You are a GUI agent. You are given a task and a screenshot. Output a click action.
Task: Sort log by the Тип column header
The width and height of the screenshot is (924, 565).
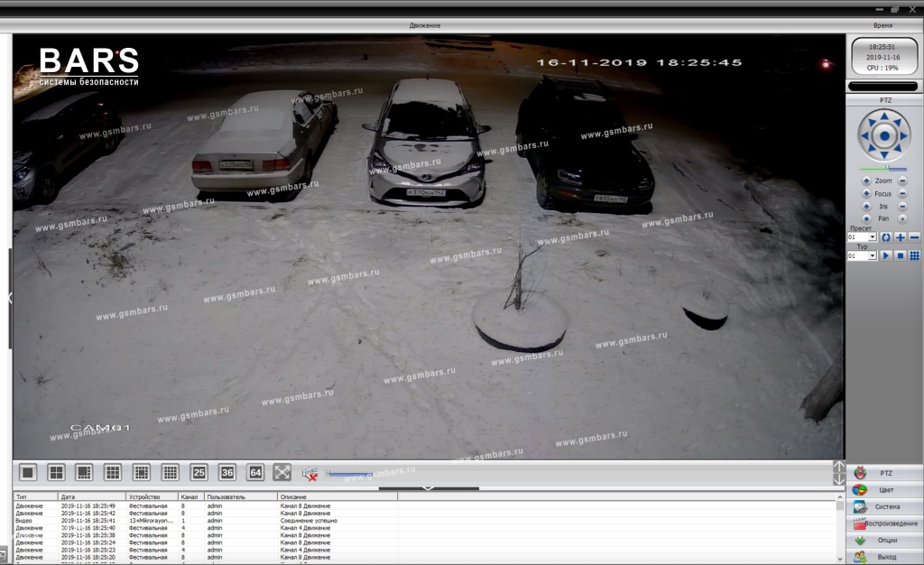click(x=35, y=496)
